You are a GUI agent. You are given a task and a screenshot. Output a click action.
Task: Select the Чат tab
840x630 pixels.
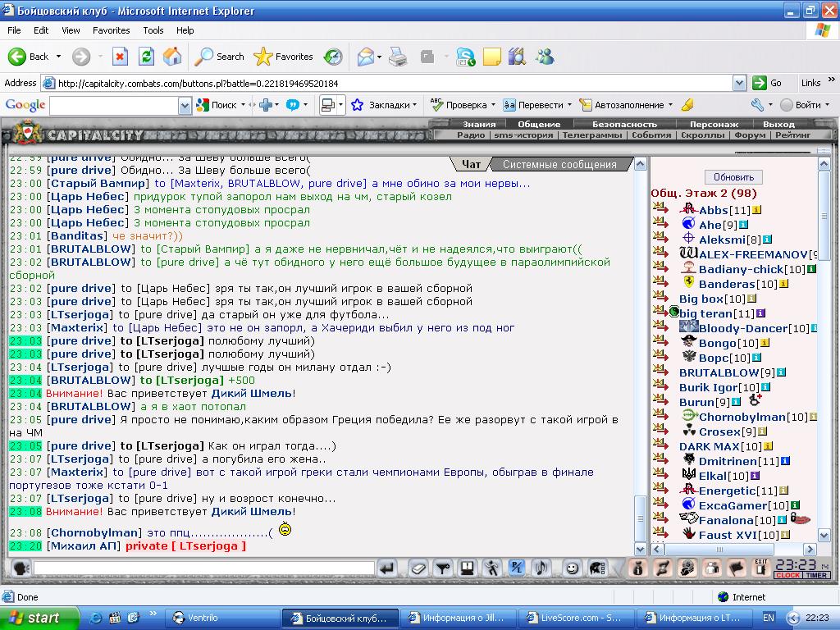tap(471, 164)
